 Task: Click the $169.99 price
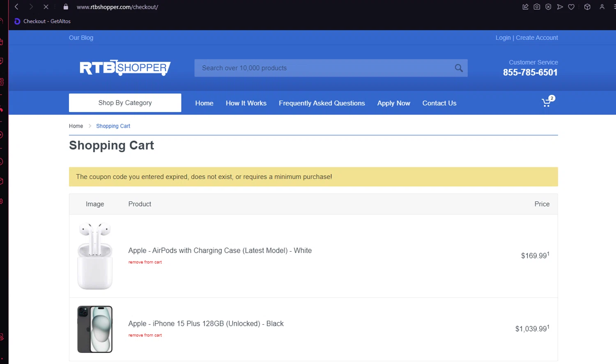click(535, 255)
